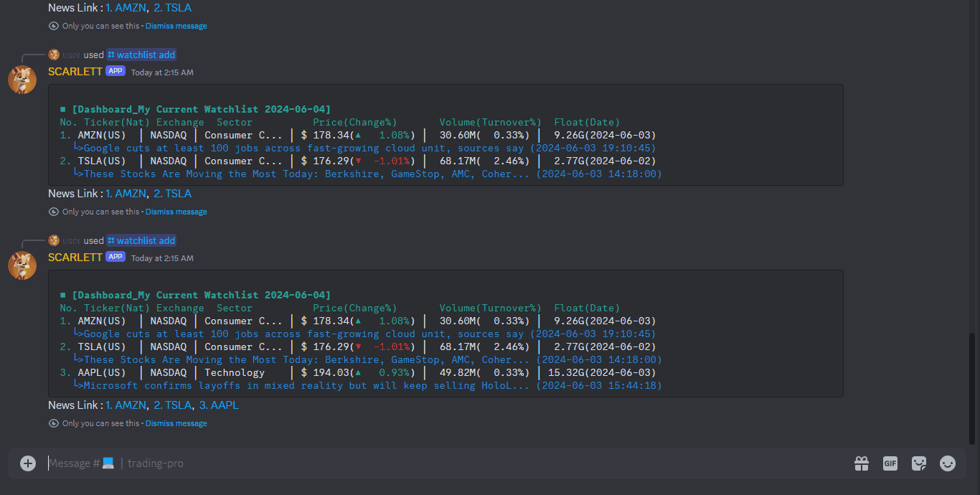The image size is (980, 495).
Task: Open 1. AMZN link under three-stock watchlist
Action: 126,405
